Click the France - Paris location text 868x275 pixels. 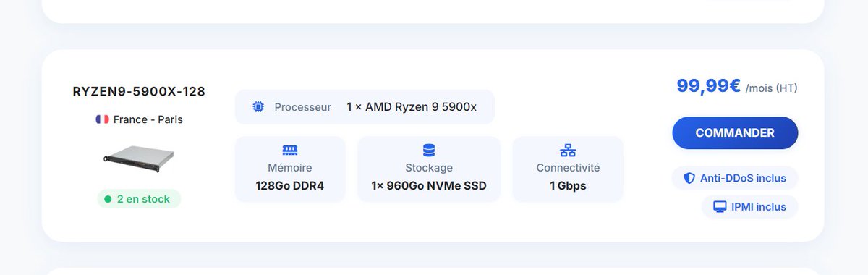(x=148, y=119)
